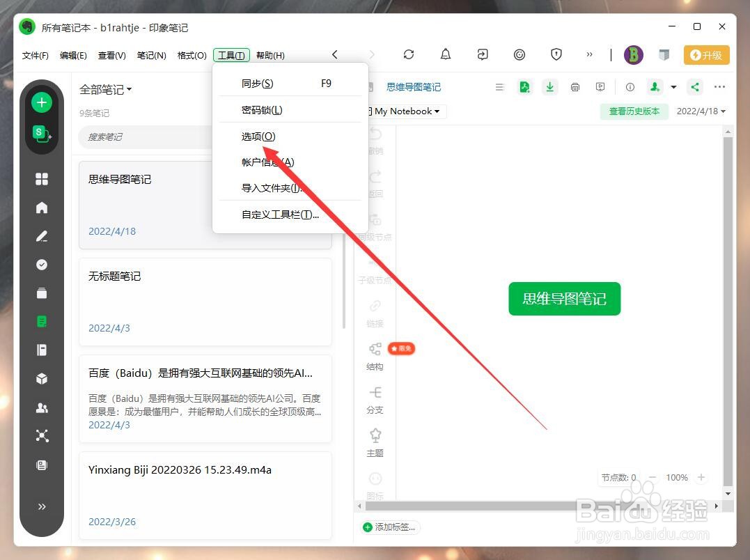Click the sync refresh icon in toolbar
The image size is (750, 560).
point(409,54)
